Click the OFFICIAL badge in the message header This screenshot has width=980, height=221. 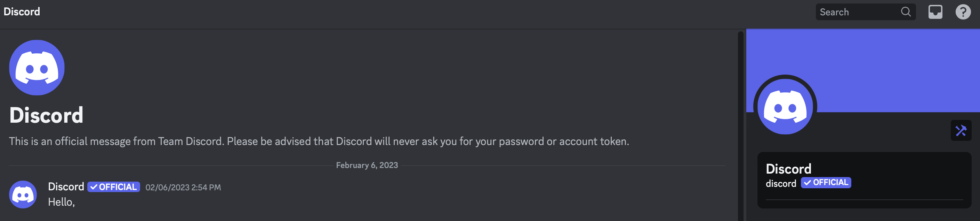tap(114, 187)
